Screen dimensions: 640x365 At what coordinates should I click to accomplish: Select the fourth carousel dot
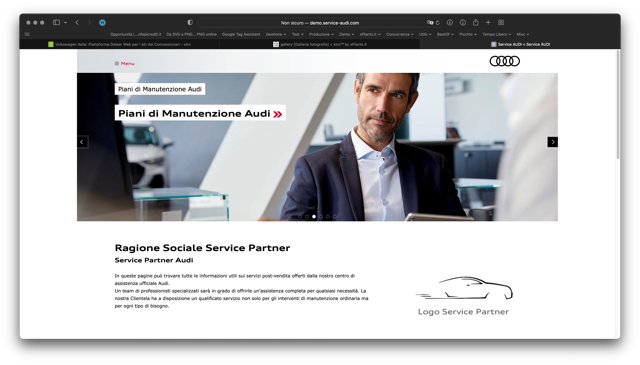(321, 216)
